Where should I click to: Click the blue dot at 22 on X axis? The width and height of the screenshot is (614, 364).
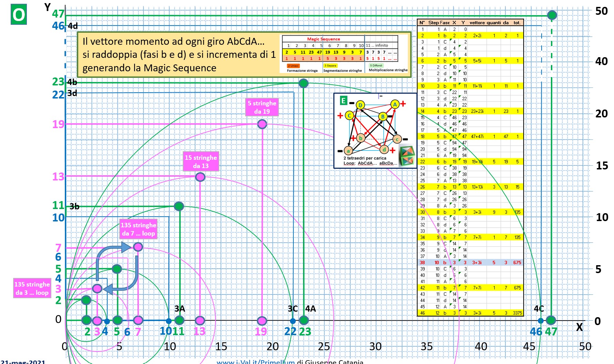click(293, 321)
